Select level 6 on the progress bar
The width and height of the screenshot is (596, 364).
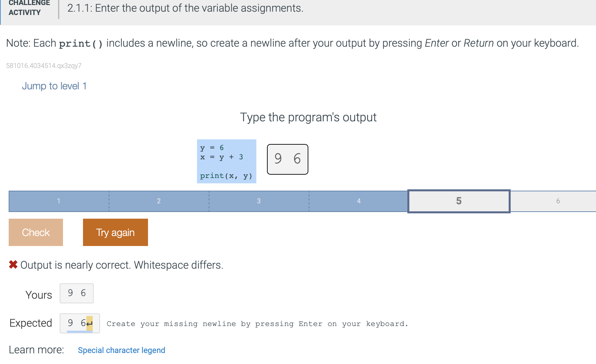tap(558, 201)
